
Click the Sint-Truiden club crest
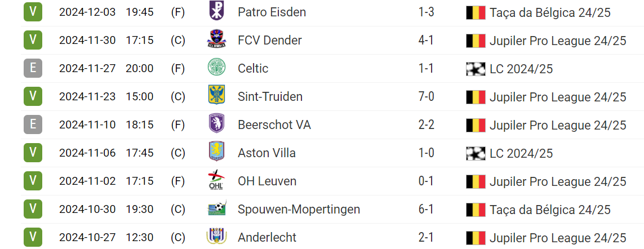(x=216, y=96)
